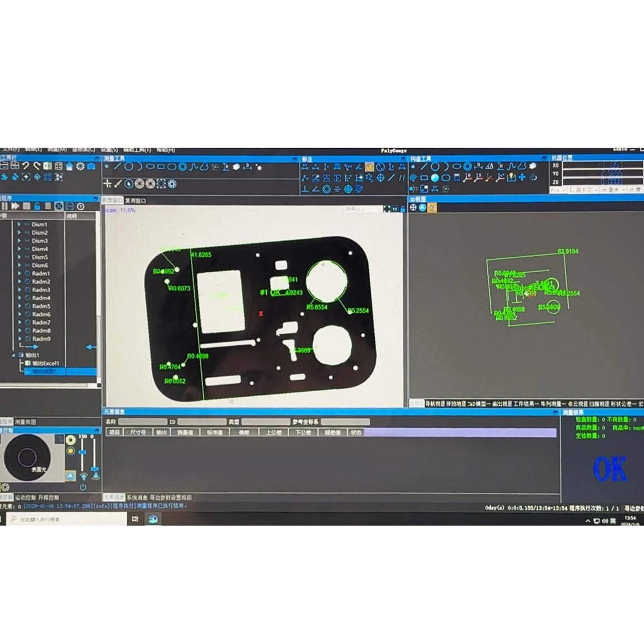Image resolution: width=644 pixels, height=644 pixels.
Task: Open the 系统消息 tab
Action: click(137, 497)
